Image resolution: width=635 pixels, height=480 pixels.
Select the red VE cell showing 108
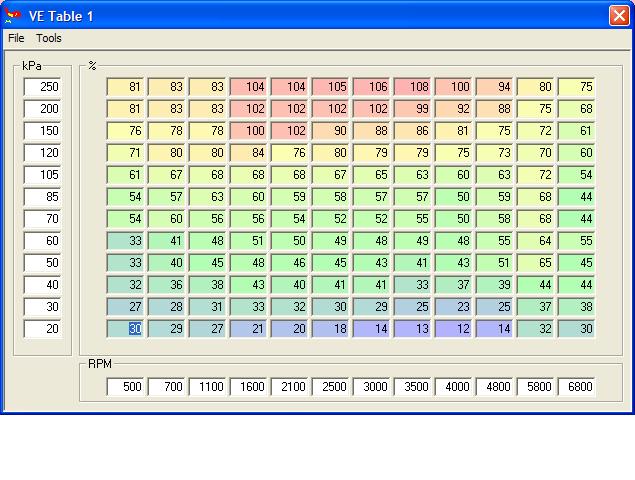[x=413, y=87]
